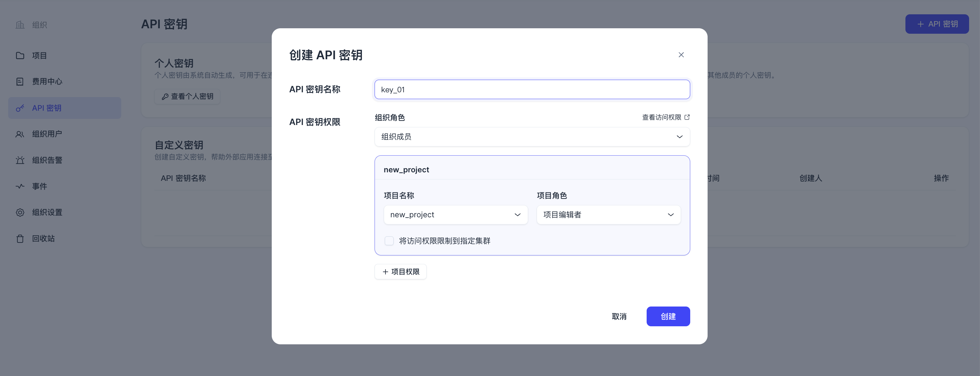
Task: Click the organization building icon
Action: 20,25
